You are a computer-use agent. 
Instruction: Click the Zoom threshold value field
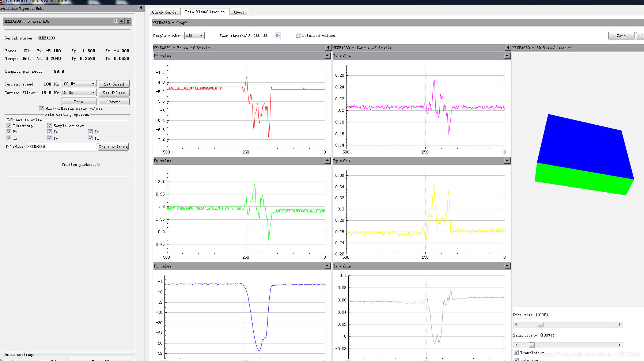[x=264, y=35]
